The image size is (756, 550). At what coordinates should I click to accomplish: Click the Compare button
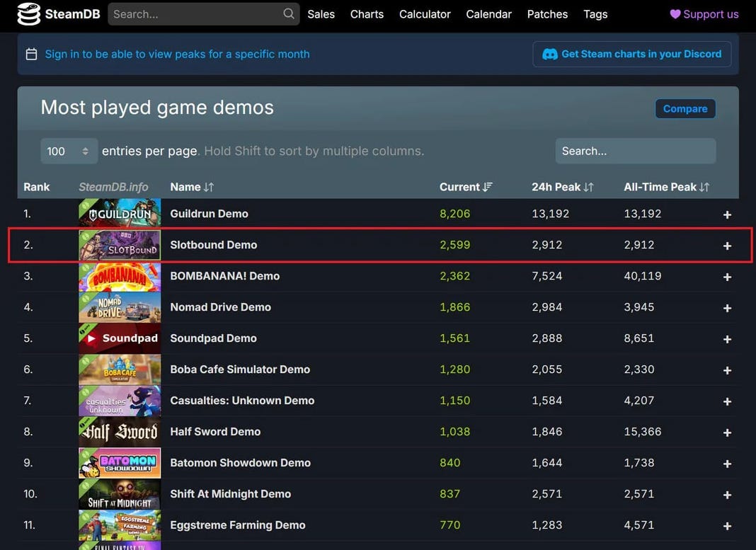click(x=685, y=108)
